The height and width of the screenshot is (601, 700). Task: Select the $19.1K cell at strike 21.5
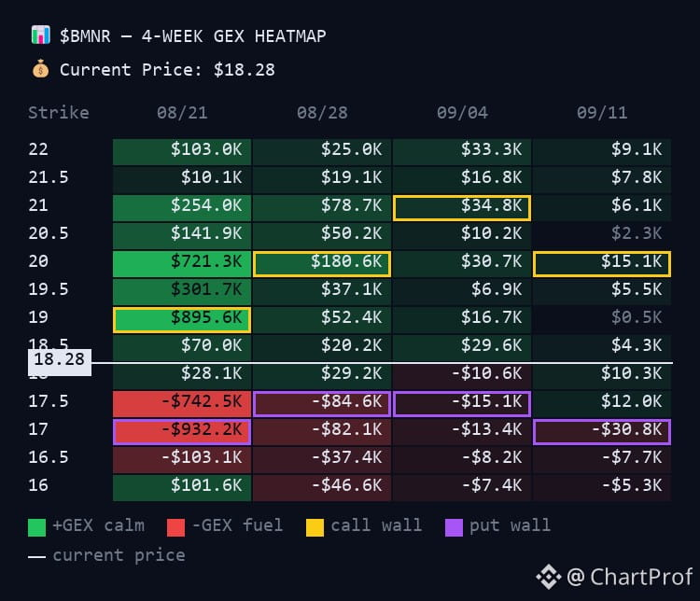click(322, 179)
